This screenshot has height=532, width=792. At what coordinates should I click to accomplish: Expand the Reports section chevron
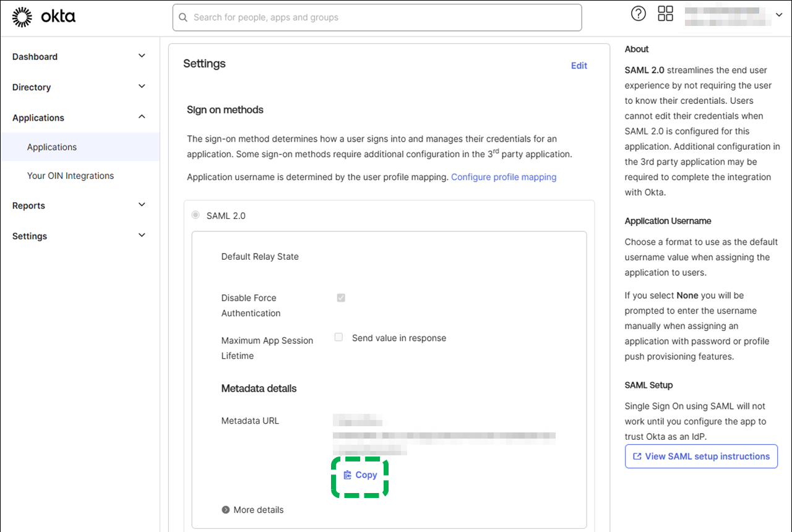coord(142,205)
